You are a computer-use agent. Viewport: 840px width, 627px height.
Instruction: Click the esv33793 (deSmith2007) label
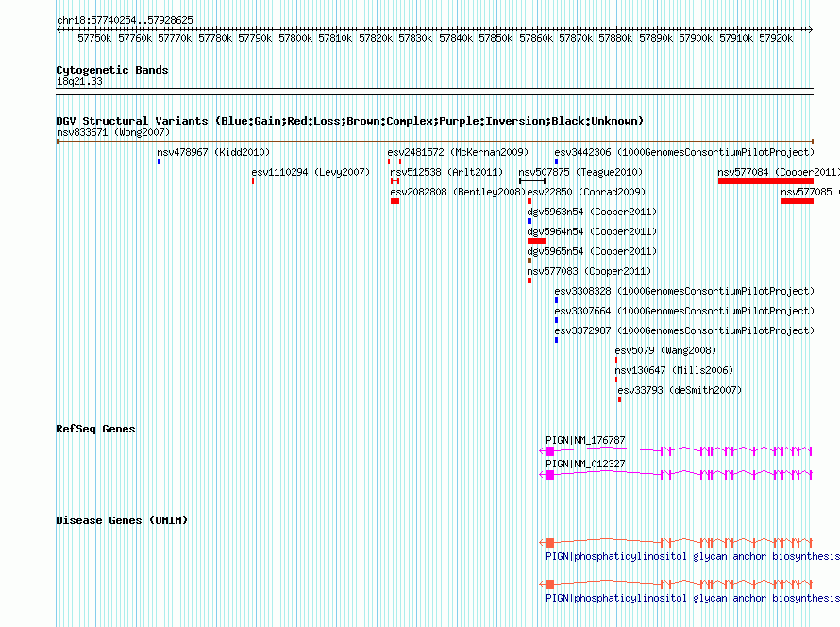click(x=680, y=390)
